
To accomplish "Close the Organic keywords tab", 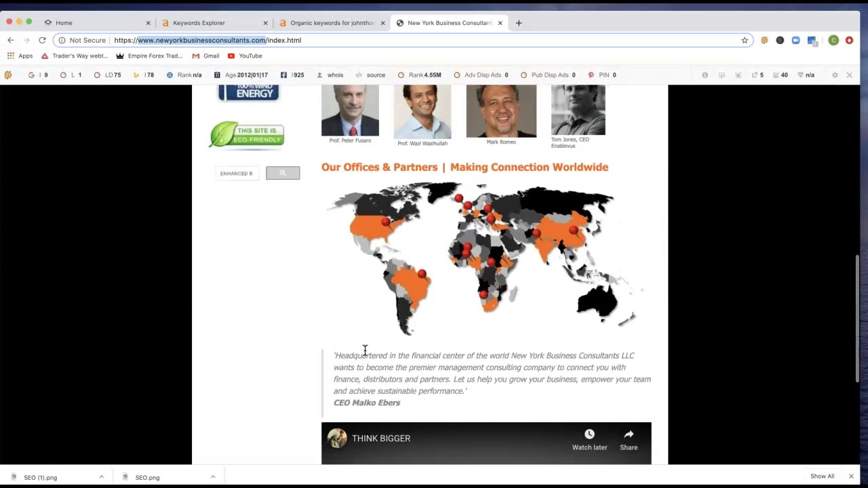I will [382, 22].
